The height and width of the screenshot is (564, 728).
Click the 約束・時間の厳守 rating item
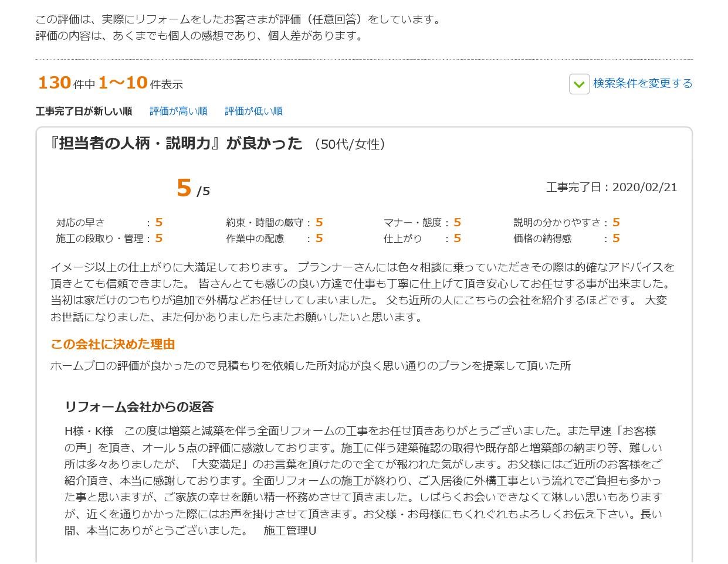[x=274, y=223]
